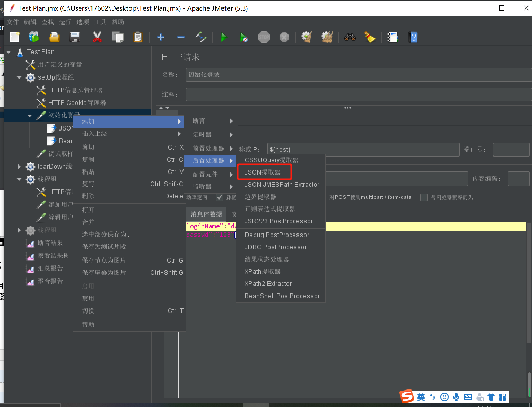Expand the tearDown thread group node
This screenshot has width=532, height=407.
click(x=19, y=167)
